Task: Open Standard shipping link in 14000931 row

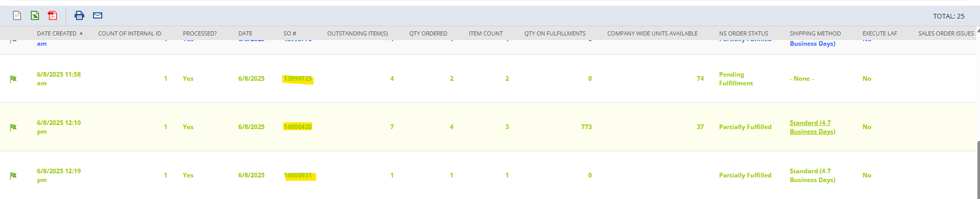Action: coord(812,175)
